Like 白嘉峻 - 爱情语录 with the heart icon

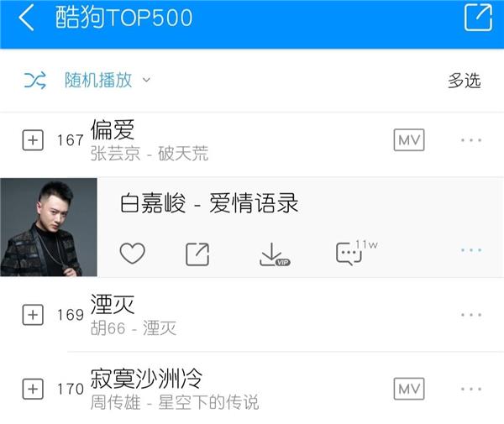[132, 254]
